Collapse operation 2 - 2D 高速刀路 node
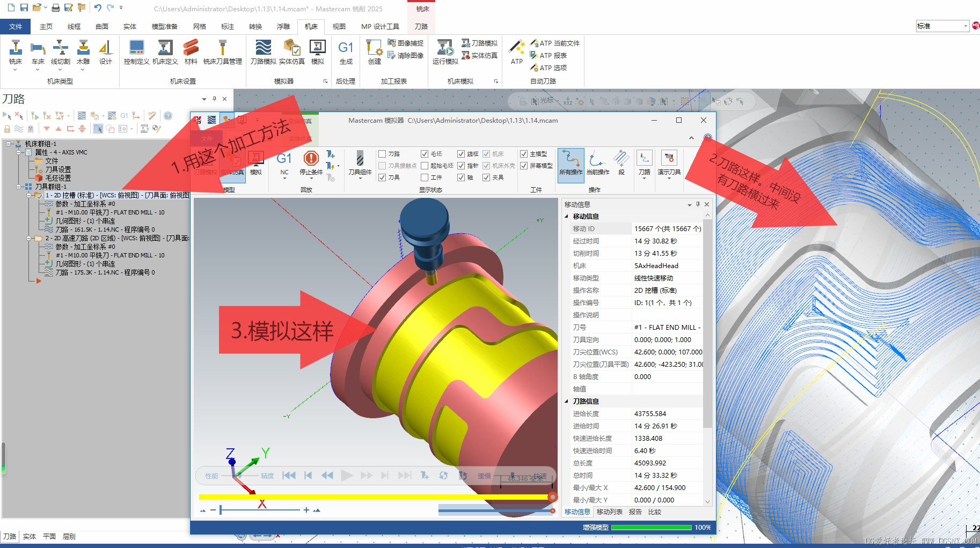The width and height of the screenshot is (980, 548). pos(29,238)
